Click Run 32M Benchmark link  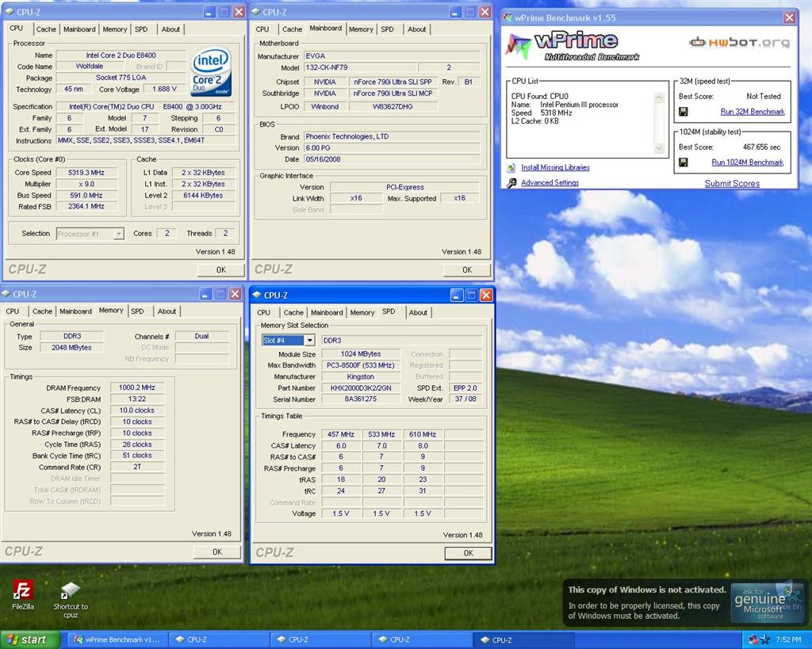(753, 112)
